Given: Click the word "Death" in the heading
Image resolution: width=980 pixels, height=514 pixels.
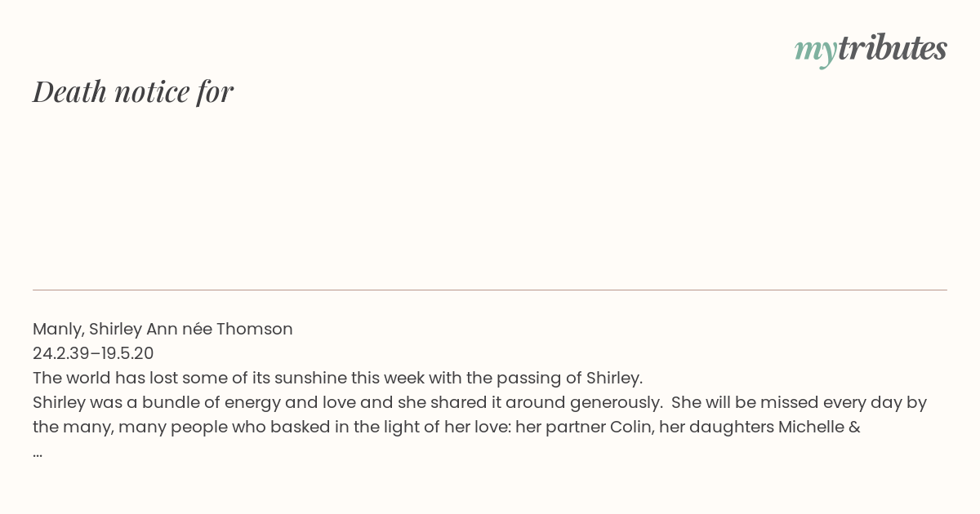Looking at the screenshot, I should pyautogui.click(x=69, y=91).
